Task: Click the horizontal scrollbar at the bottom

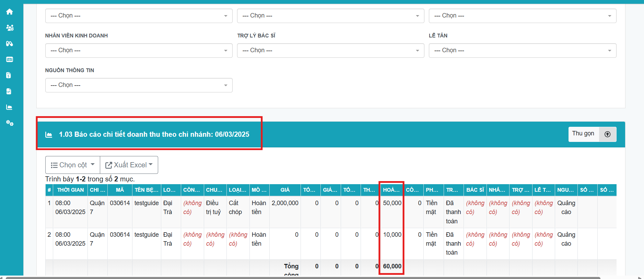Action: coord(302,277)
